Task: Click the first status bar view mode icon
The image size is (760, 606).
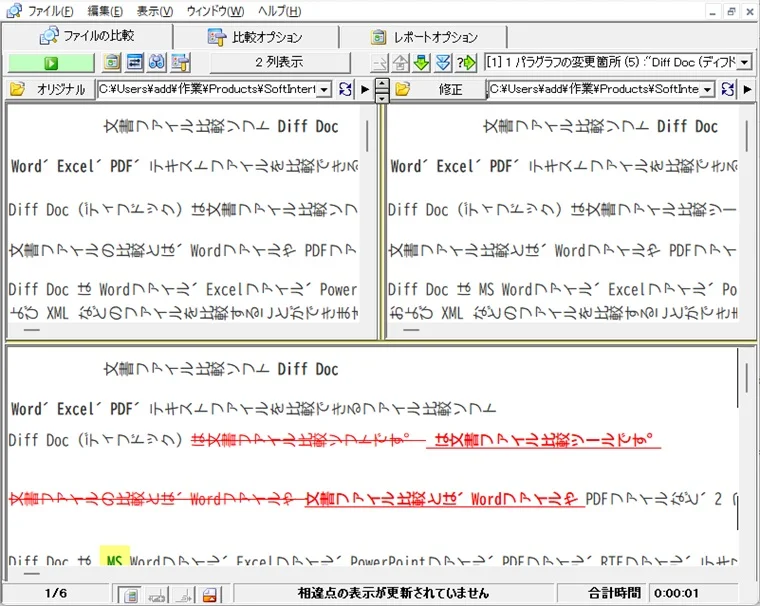Action: [x=130, y=594]
